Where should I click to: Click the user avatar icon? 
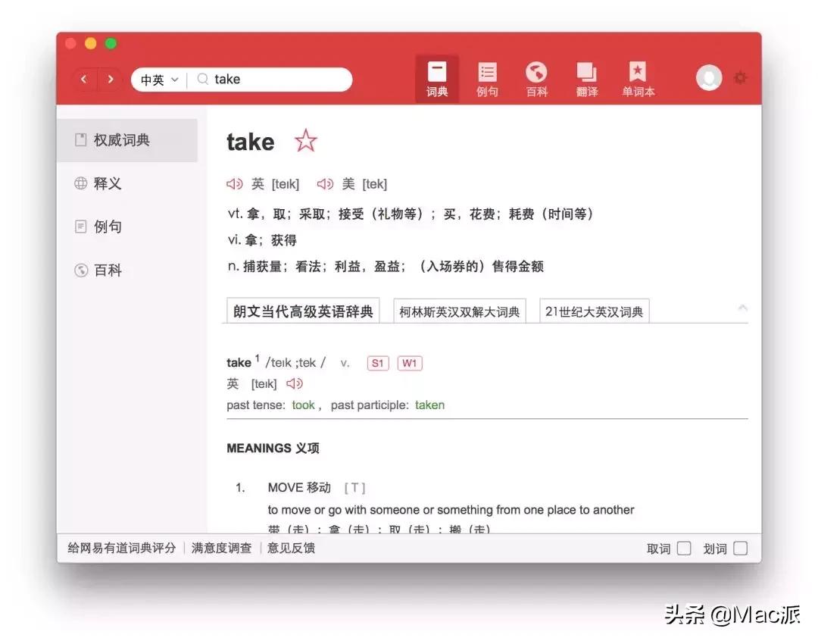tap(708, 77)
